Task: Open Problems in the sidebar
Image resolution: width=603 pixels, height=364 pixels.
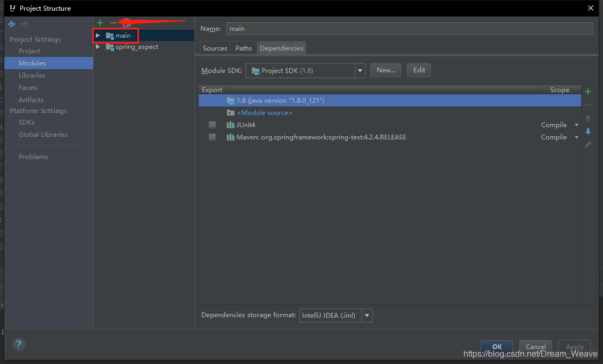Action: (33, 157)
